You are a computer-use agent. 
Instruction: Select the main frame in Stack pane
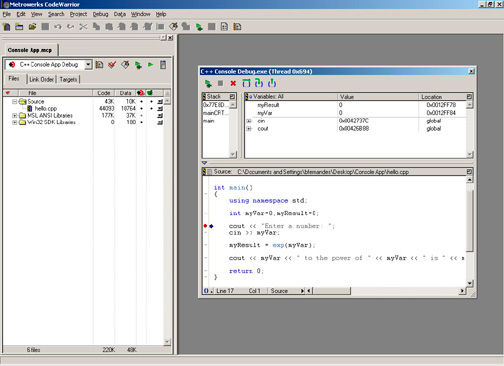coord(209,121)
